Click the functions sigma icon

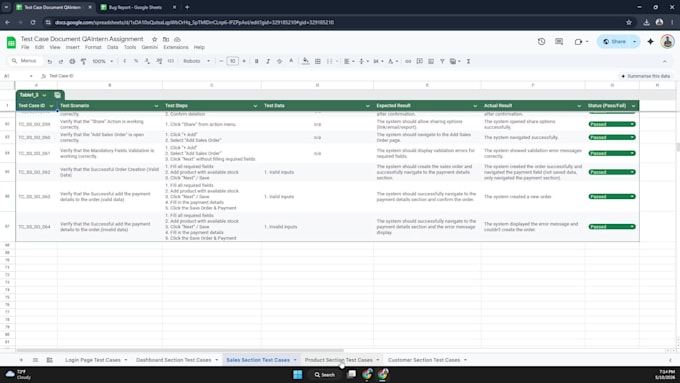[468, 62]
